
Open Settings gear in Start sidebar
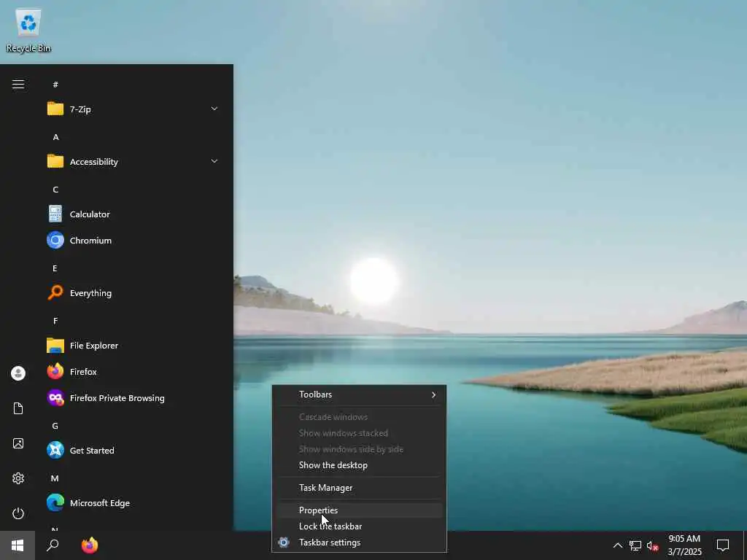pyautogui.click(x=18, y=478)
